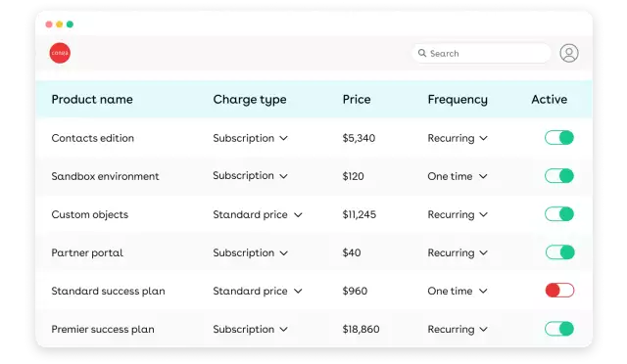Viewport: 627px width, 364px height.
Task: Turn off Custom objects active switch
Action: (x=559, y=214)
